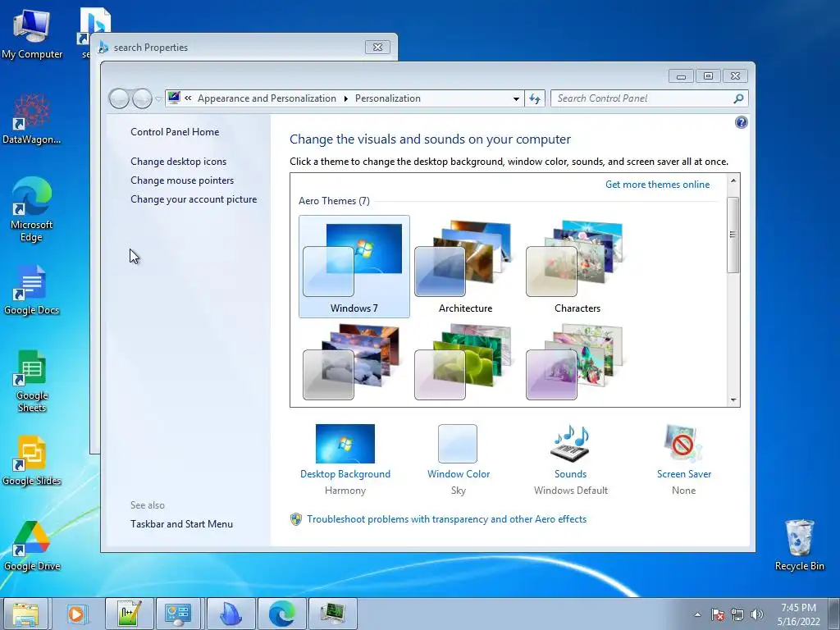Open Microsoft Edge in taskbar
The image size is (840, 630).
coord(282,614)
